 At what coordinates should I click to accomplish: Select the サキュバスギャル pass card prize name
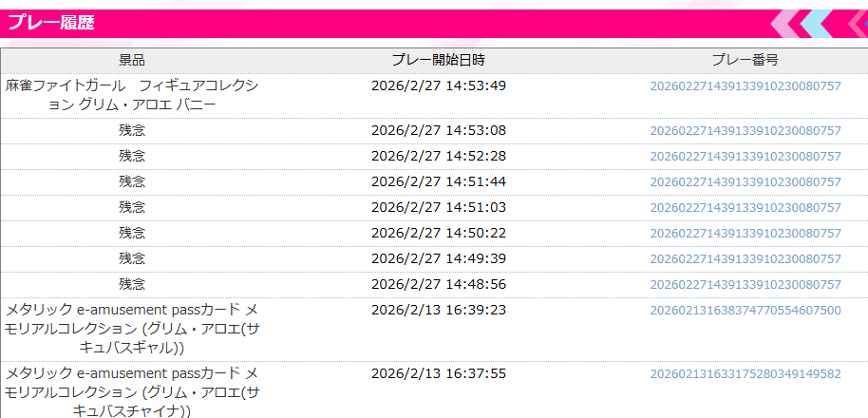(x=132, y=329)
